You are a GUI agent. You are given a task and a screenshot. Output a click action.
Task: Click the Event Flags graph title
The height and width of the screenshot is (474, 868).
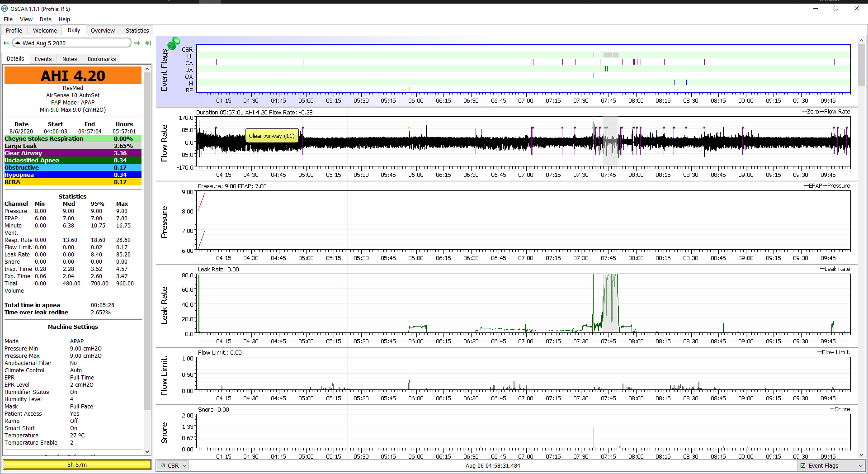[x=164, y=70]
